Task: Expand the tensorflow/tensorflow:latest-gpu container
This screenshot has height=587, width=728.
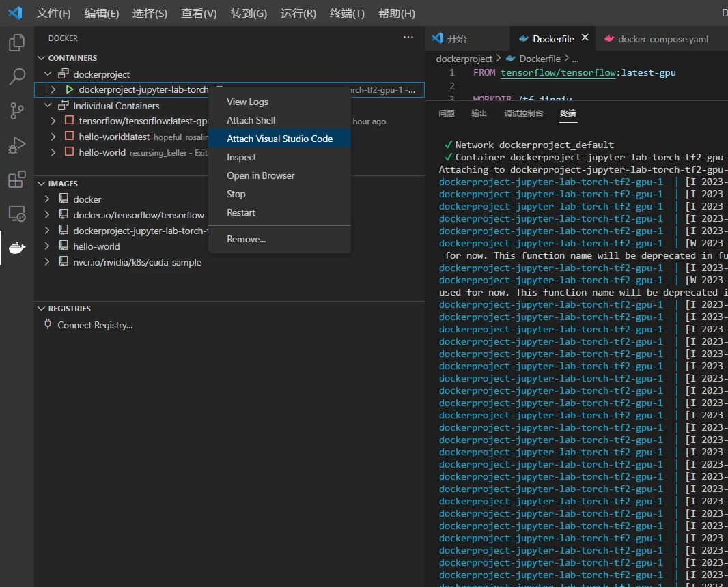Action: [x=53, y=121]
